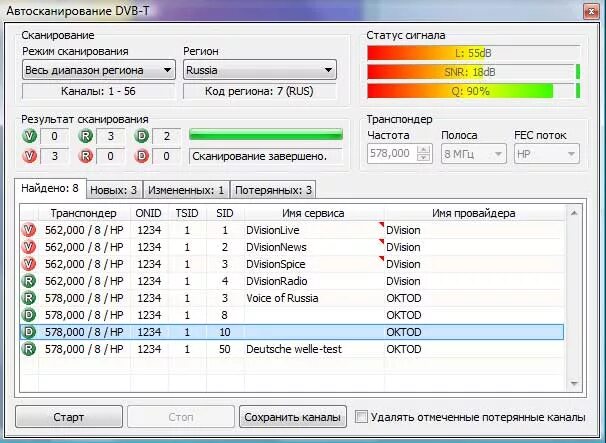Click the green scan progress bar
This screenshot has height=443, width=606.
point(266,135)
